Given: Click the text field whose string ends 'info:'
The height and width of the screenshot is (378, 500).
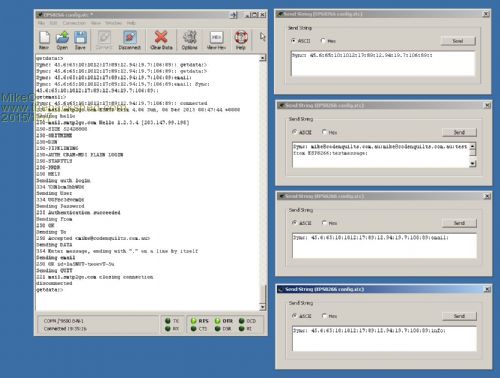Looking at the screenshot, I should (x=384, y=339).
